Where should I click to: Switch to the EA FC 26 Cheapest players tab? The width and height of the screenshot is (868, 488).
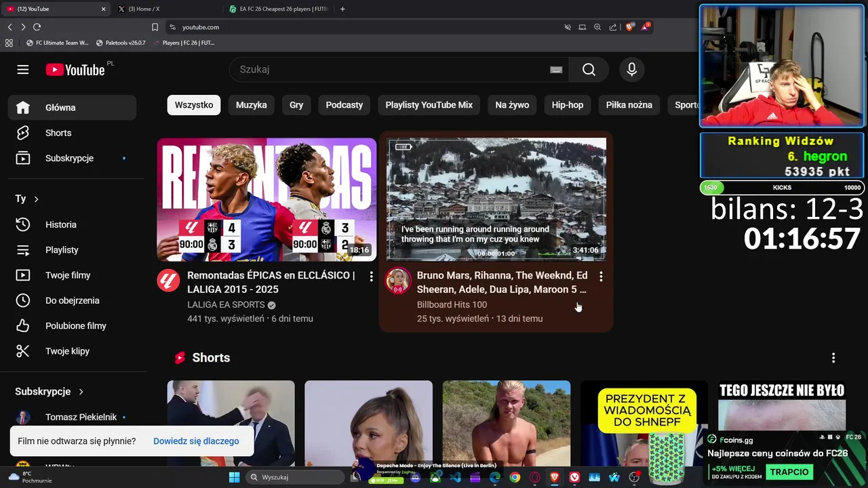point(279,9)
